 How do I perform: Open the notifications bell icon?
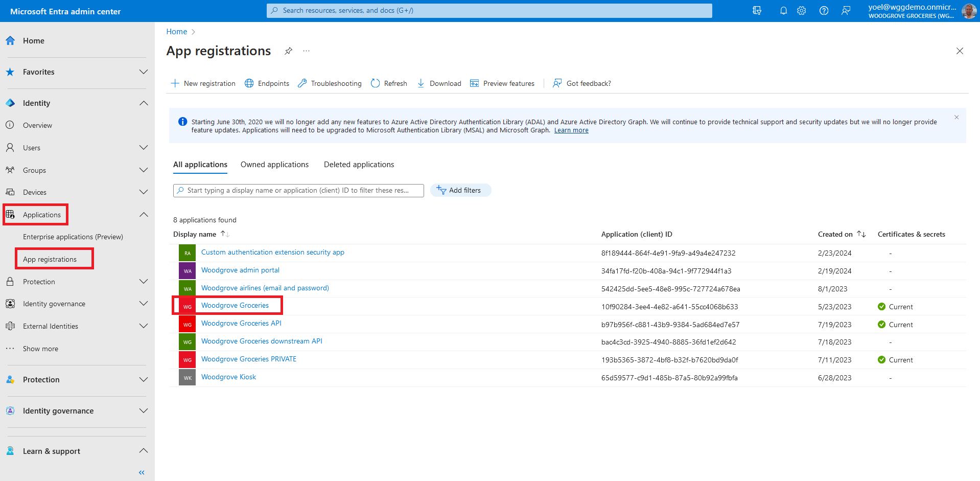783,11
